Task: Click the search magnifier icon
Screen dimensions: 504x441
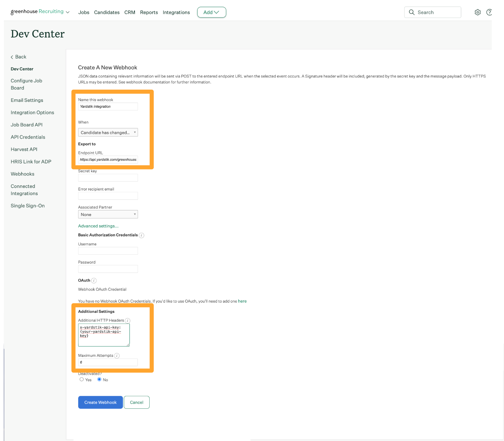Action: click(x=411, y=12)
